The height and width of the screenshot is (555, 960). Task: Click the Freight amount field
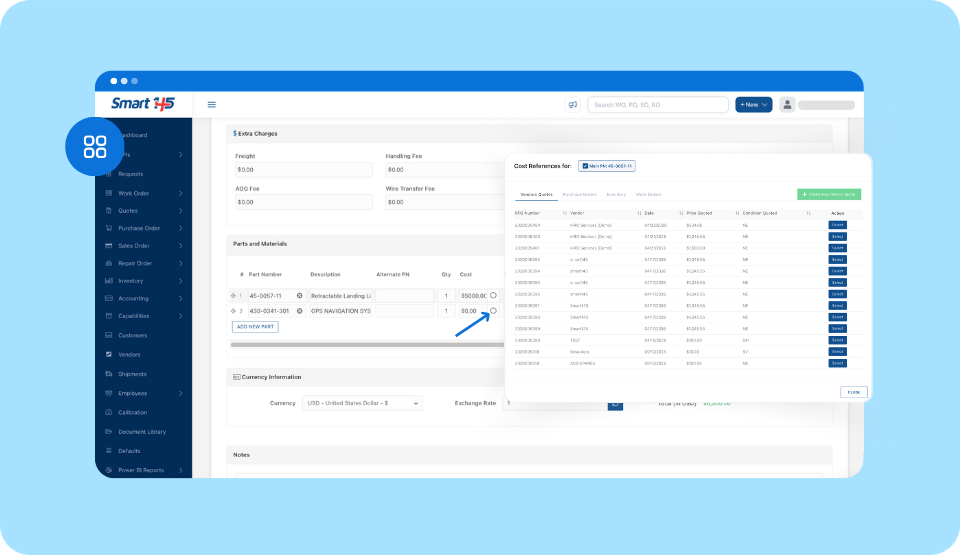[304, 170]
